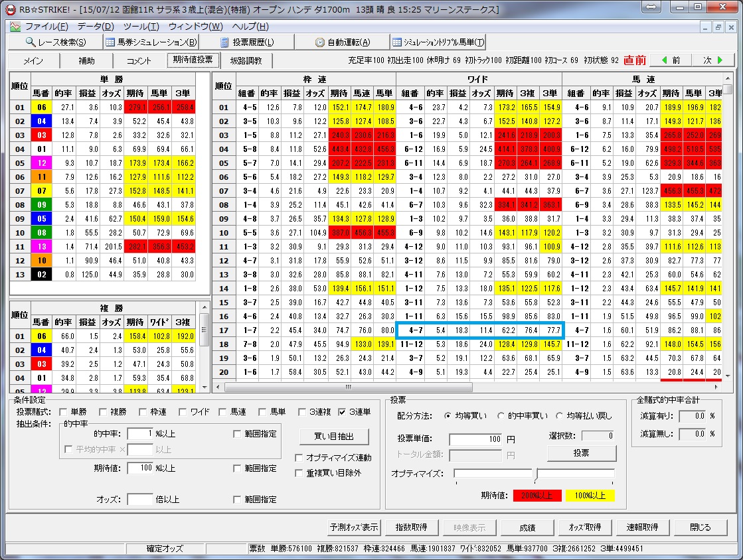Click the yellow 100%以上 expectation swatch
The image size is (743, 560).
[x=590, y=496]
